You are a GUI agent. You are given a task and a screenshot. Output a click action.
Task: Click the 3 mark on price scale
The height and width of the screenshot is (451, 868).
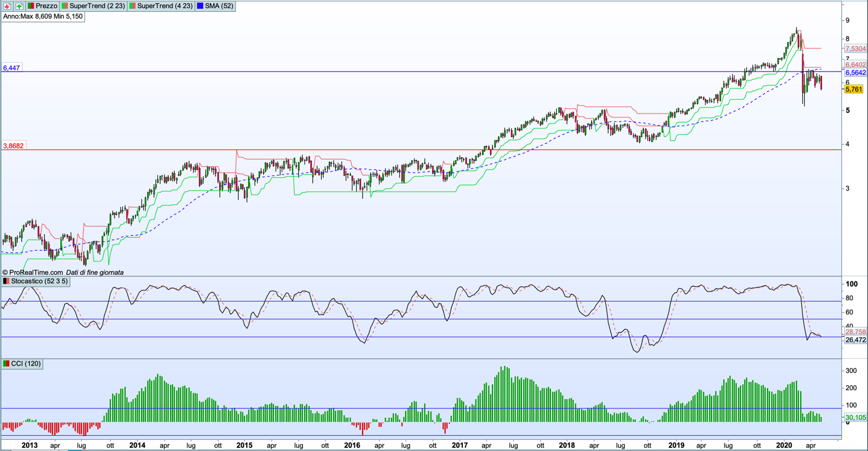[x=847, y=189]
